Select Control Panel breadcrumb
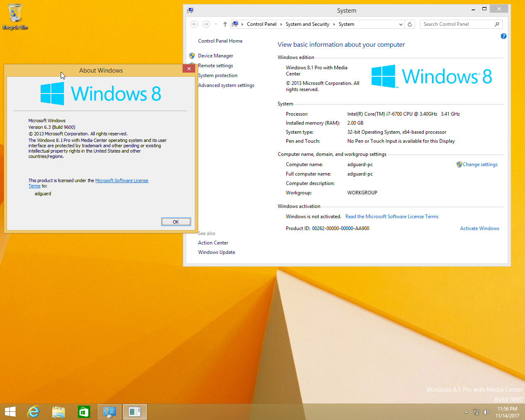525x420 pixels. click(x=262, y=24)
